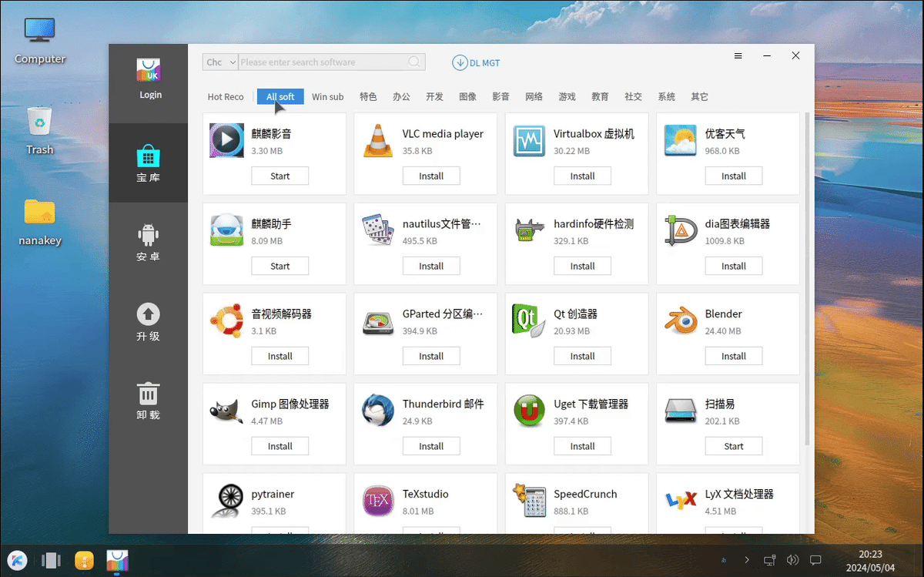This screenshot has height=577, width=924.
Task: Open the 社交 social category tab
Action: (633, 97)
